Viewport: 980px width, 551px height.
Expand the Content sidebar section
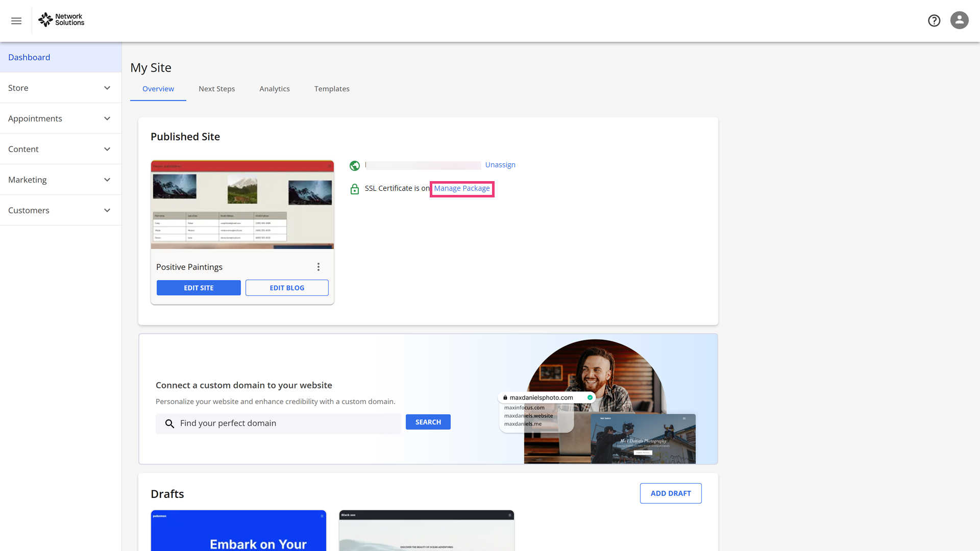point(61,149)
